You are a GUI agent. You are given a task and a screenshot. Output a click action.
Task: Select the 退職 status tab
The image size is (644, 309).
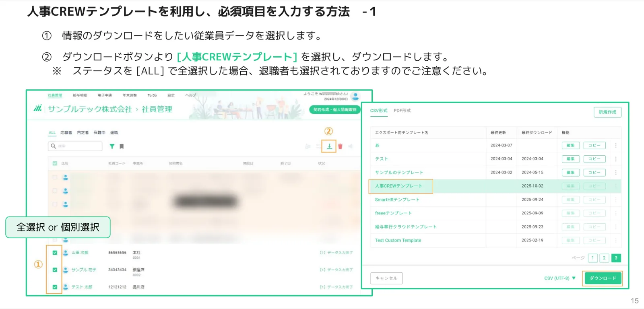[114, 132]
